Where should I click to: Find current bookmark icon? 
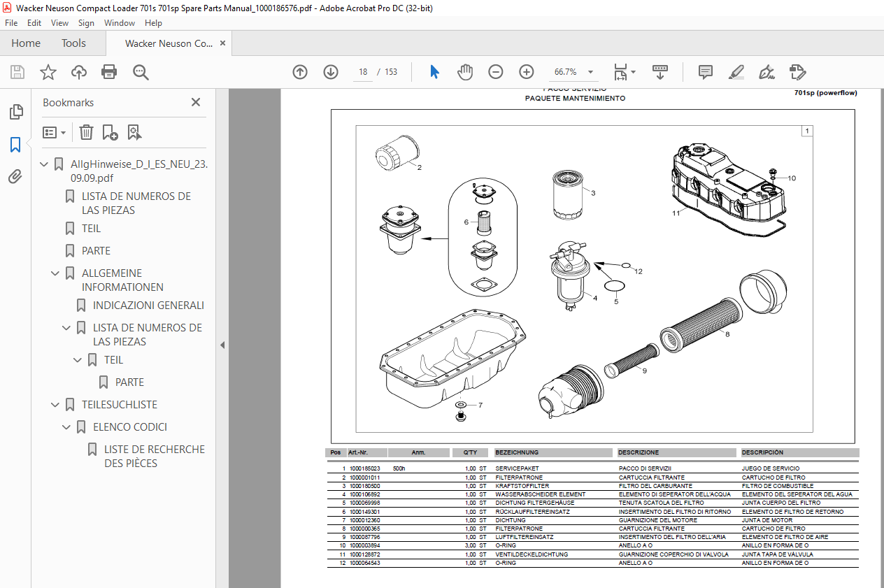134,132
